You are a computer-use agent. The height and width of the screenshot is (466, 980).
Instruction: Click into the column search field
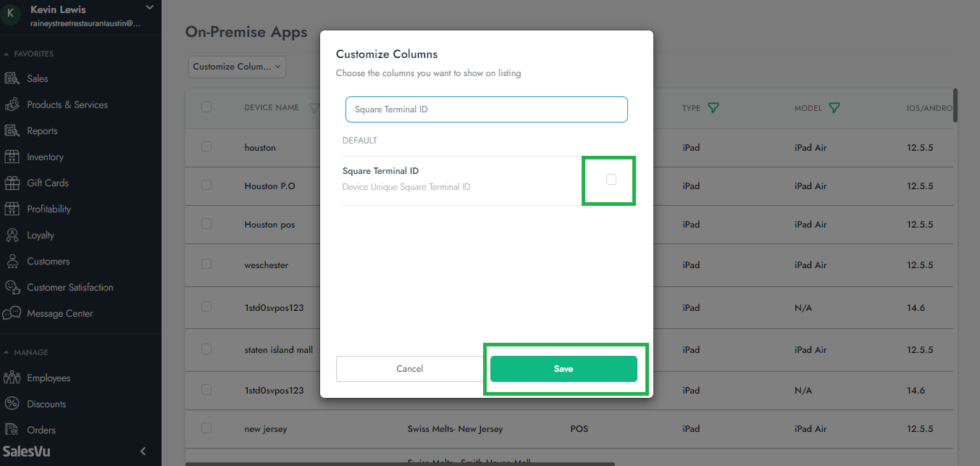tap(486, 109)
